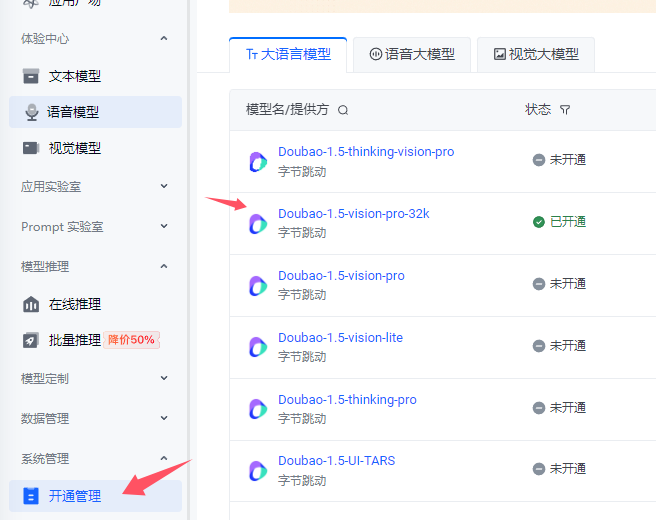Click the search icon beside 模型名/提供方
This screenshot has height=520, width=656.
(x=343, y=110)
